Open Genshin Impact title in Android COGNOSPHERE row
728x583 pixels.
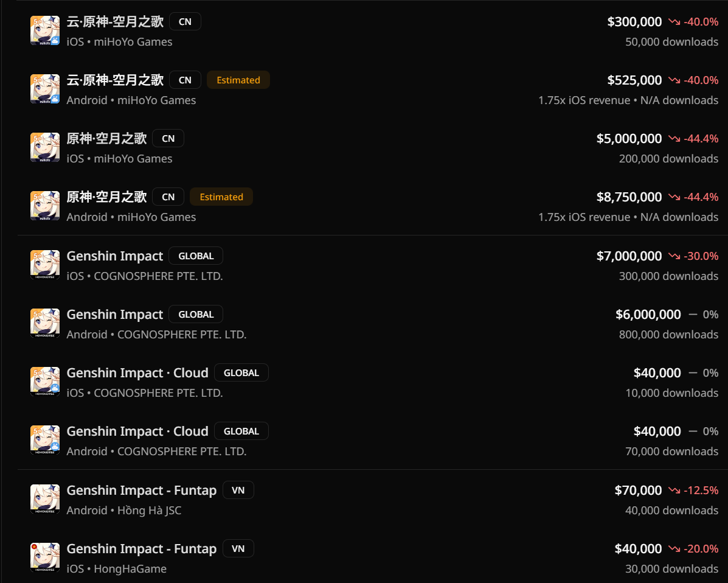pyautogui.click(x=115, y=315)
